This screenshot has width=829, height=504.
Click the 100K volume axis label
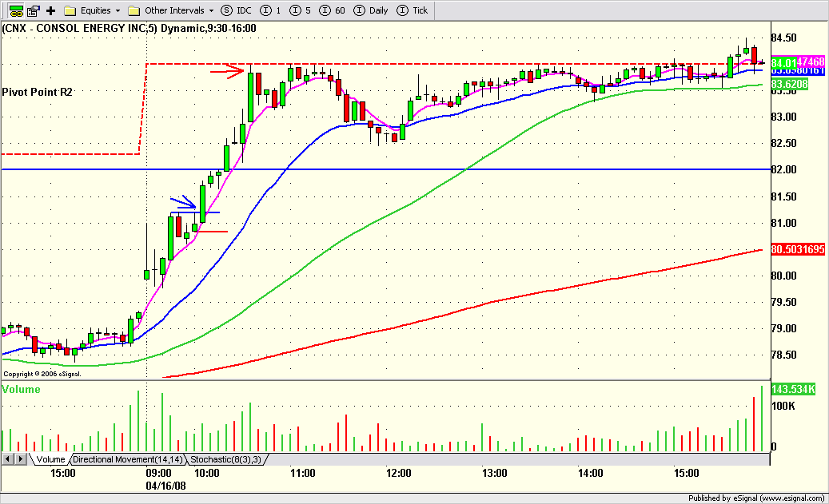point(783,407)
